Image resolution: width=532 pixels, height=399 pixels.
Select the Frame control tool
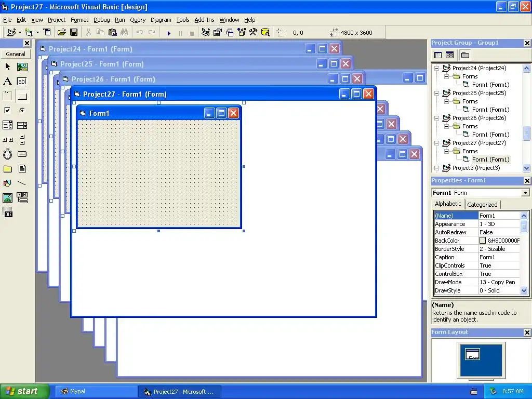click(x=7, y=96)
